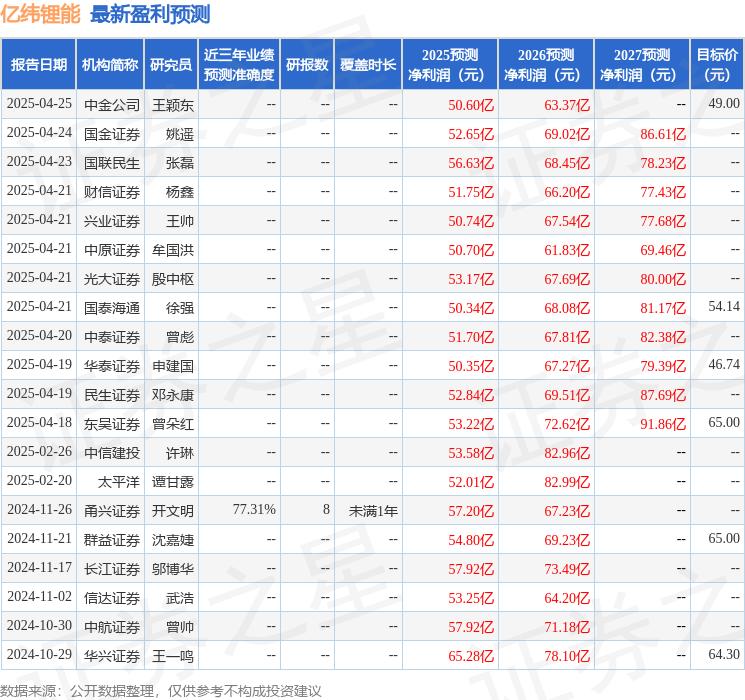Select the date 2024-10-30
This screenshot has width=745, height=700.
[x=39, y=625]
